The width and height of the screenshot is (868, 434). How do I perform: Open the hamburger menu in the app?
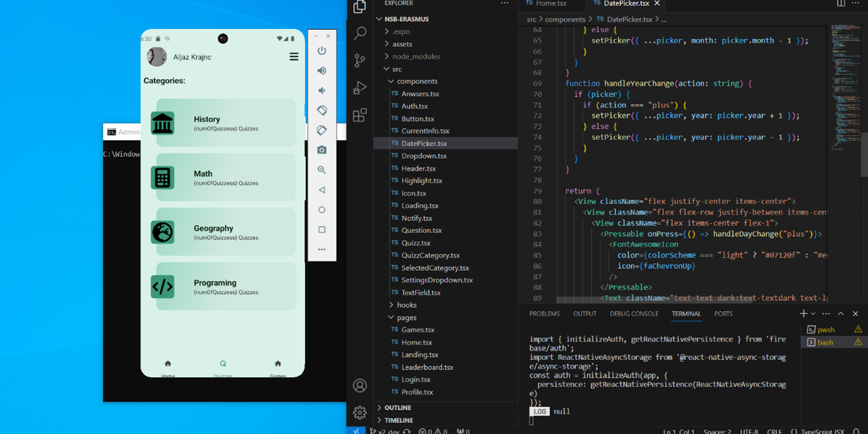click(293, 57)
